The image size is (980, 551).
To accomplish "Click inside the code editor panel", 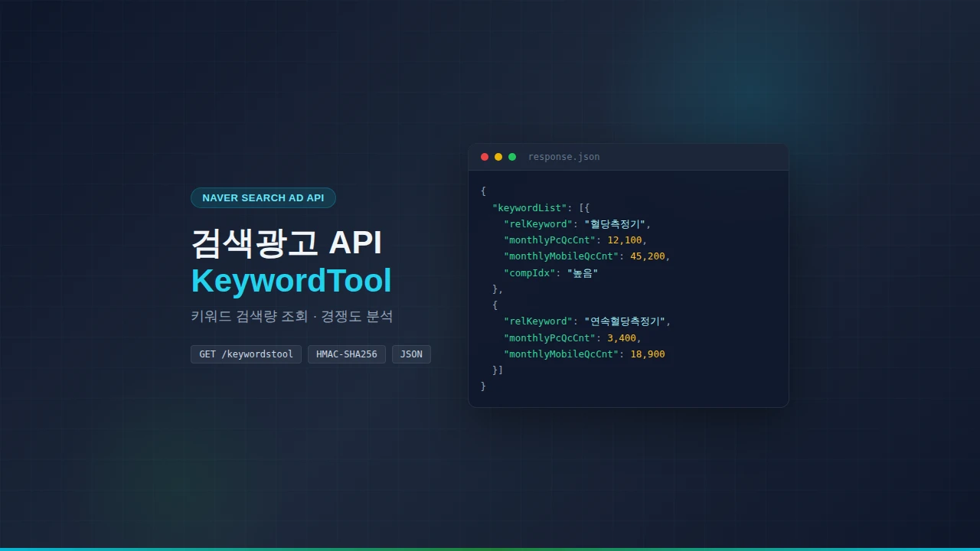I will pos(628,291).
